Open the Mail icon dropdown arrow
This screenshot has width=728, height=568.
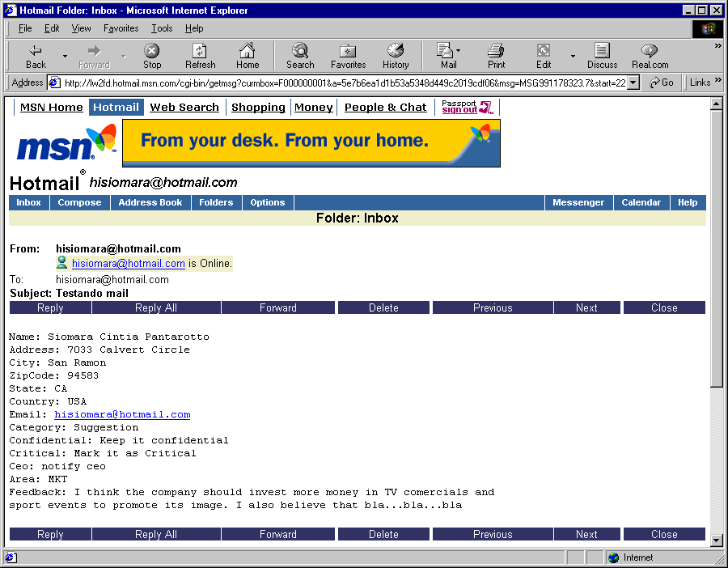pos(458,49)
